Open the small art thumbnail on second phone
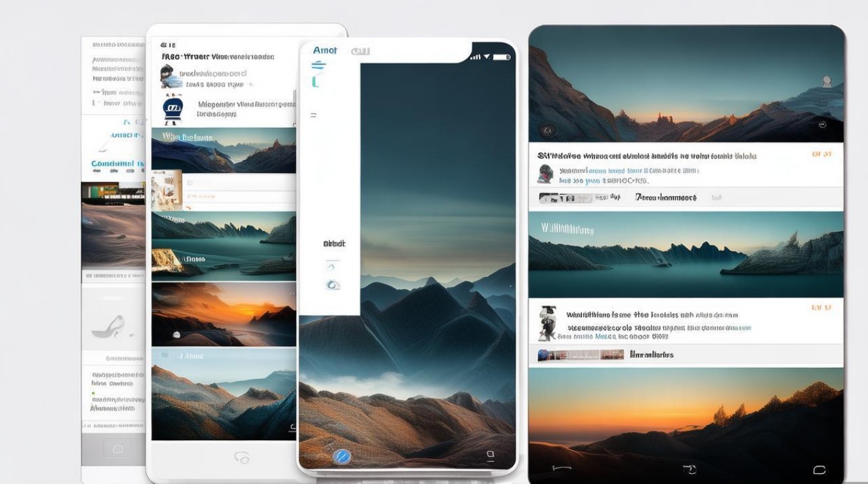868x484 pixels. point(166,192)
